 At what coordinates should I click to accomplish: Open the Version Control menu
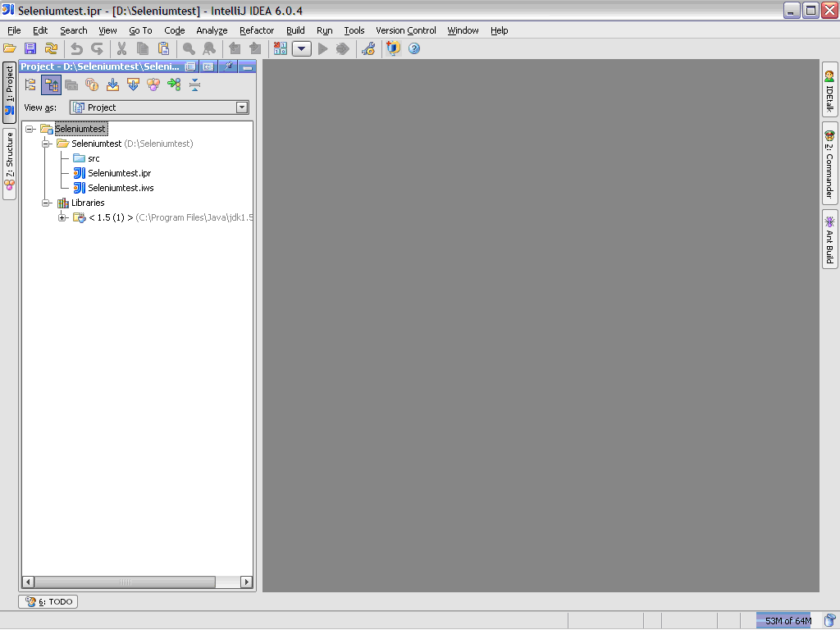(406, 30)
